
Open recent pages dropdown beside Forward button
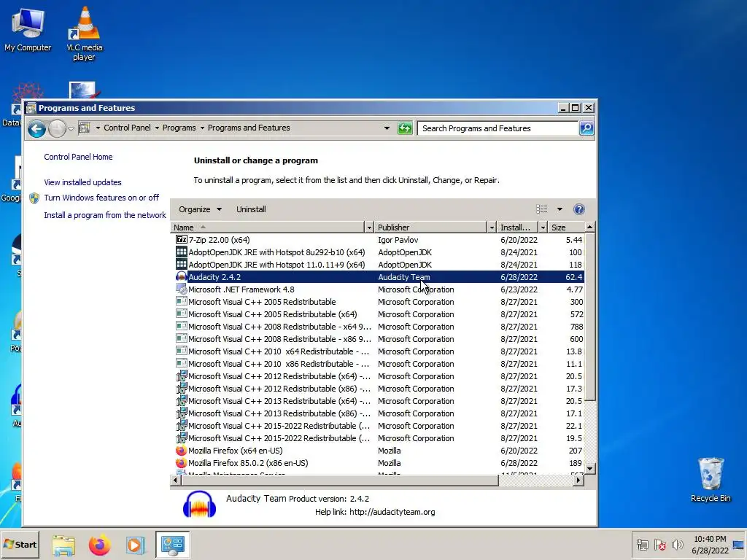[71, 128]
